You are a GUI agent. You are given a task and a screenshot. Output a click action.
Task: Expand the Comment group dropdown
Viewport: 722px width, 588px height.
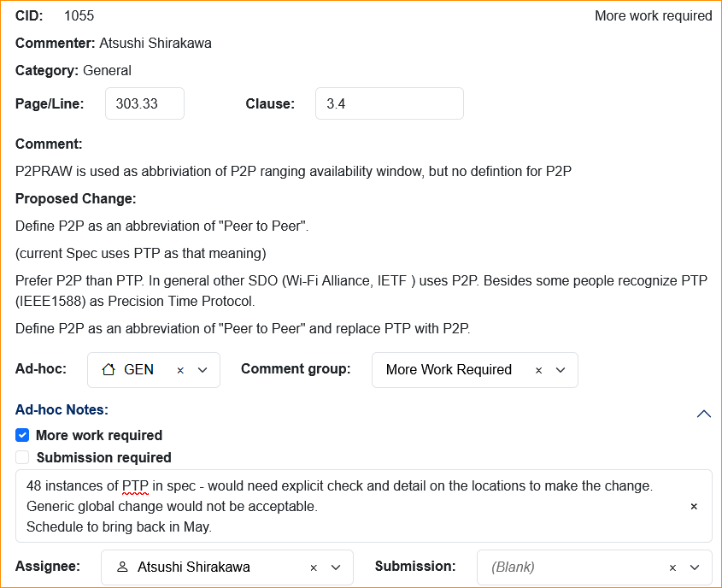pos(561,370)
